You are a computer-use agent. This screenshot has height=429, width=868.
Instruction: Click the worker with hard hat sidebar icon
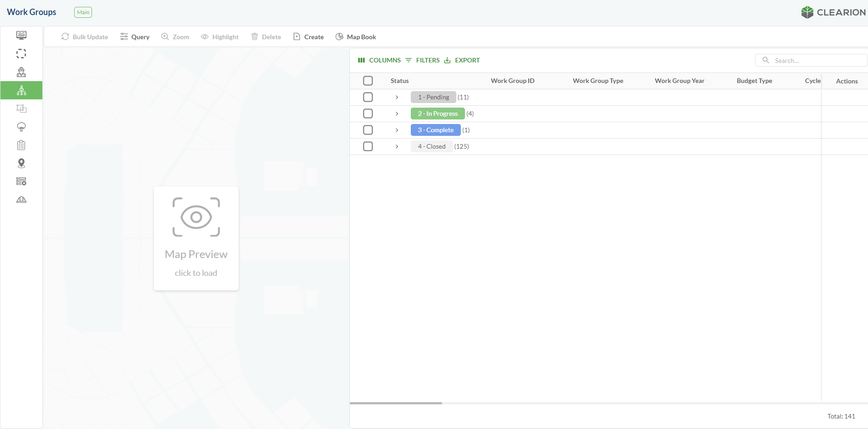tap(21, 72)
